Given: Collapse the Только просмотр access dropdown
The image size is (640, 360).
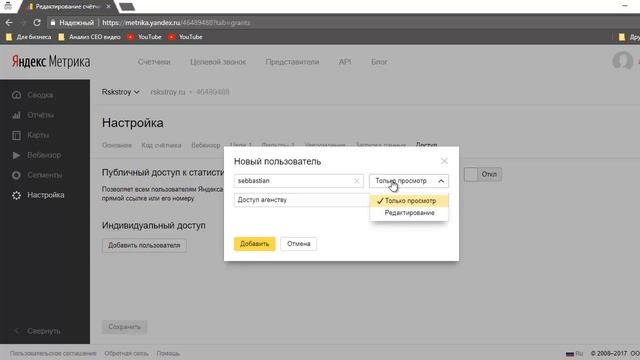Looking at the screenshot, I should 409,181.
